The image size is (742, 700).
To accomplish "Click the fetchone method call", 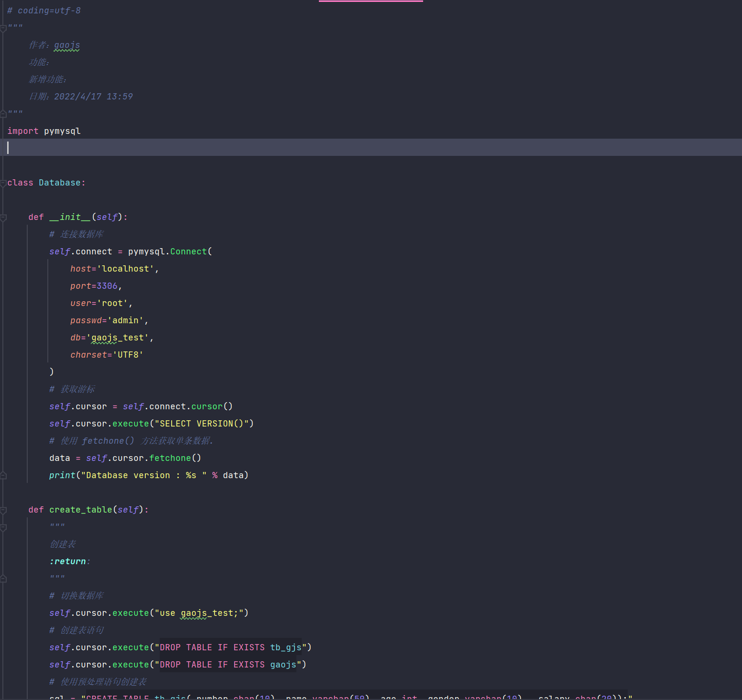I will [x=170, y=458].
